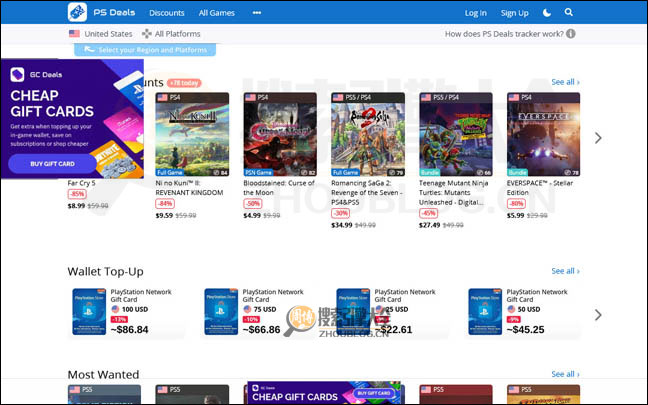
Task: Click the Wallet Top-Up heading
Action: (x=105, y=272)
